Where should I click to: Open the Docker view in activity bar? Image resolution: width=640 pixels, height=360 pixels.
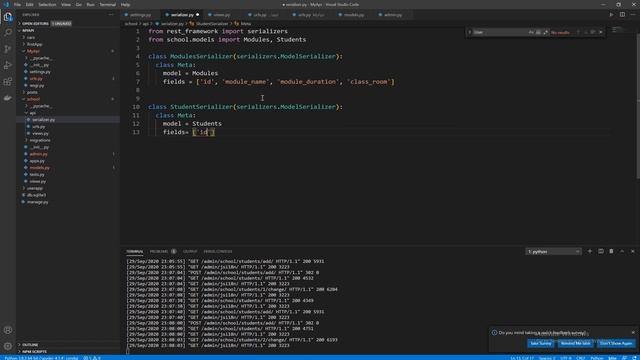click(8, 98)
